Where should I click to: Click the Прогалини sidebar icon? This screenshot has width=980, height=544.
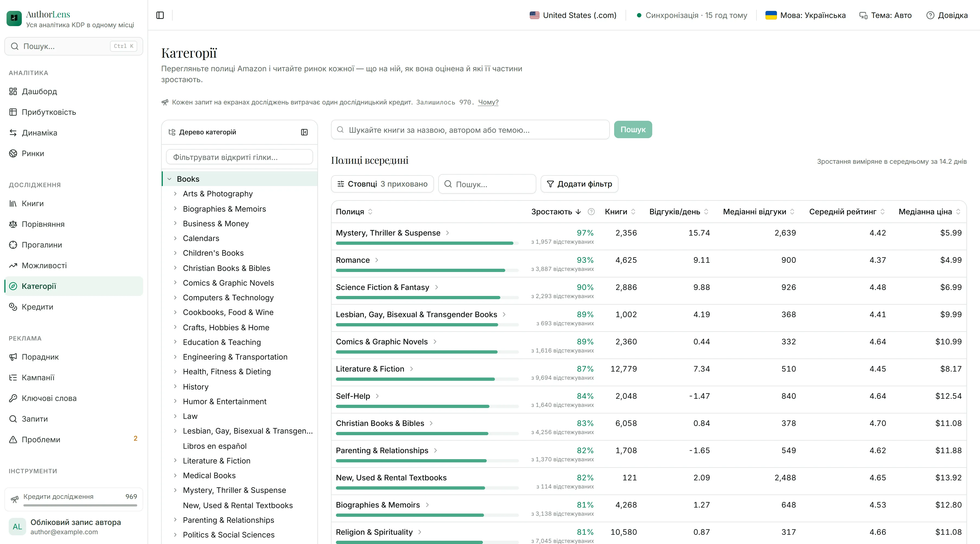pyautogui.click(x=13, y=245)
